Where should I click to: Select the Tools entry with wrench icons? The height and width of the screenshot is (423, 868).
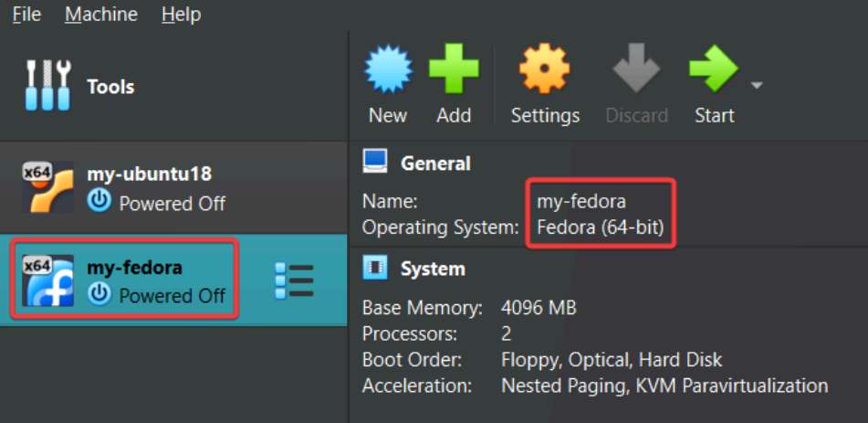pyautogui.click(x=173, y=87)
